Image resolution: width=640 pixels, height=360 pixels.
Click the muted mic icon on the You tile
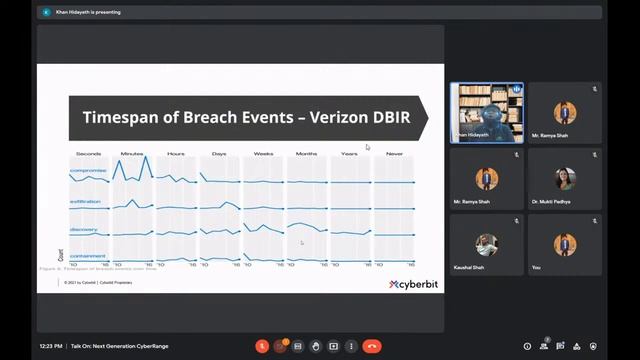595,221
